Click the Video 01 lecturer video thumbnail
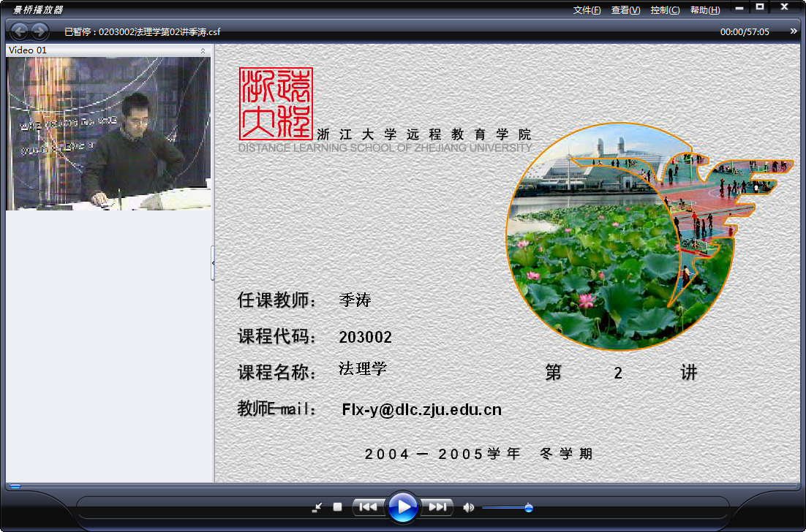Screen dimensions: 806x532 [x=108, y=134]
